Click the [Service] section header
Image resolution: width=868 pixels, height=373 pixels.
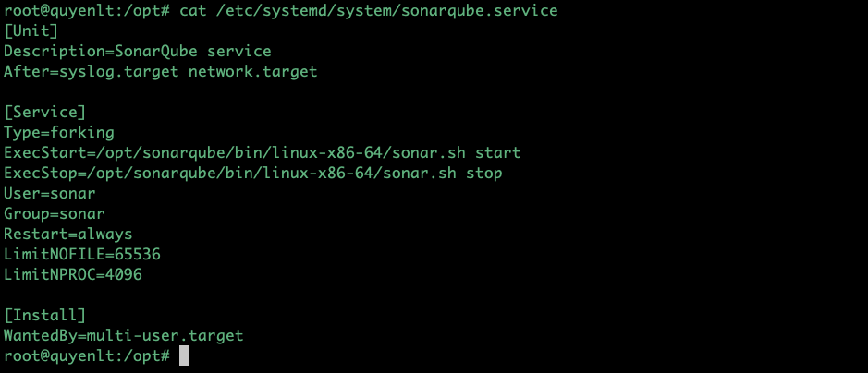tap(45, 113)
